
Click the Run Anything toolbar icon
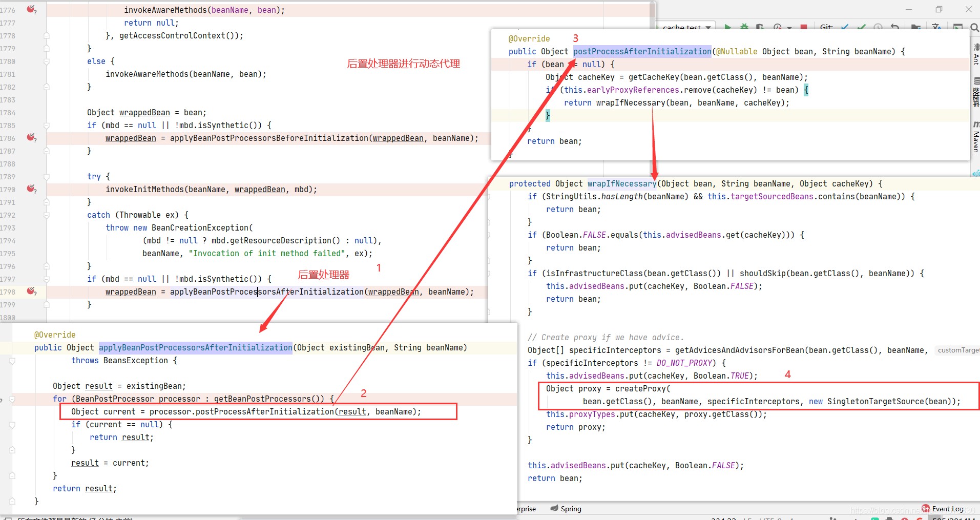957,27
